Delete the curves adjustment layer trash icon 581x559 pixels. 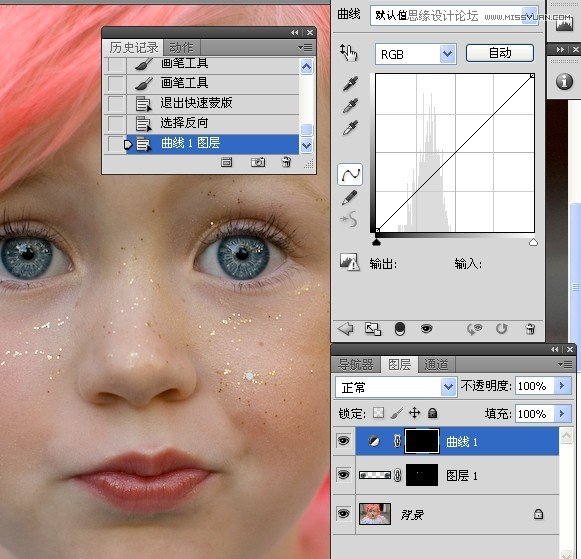530,329
